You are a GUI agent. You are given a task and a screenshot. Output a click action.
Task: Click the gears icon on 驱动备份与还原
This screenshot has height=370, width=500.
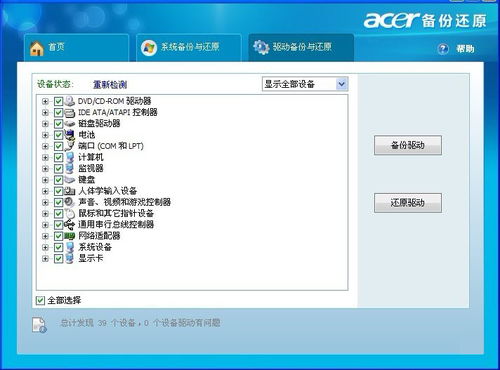[261, 47]
